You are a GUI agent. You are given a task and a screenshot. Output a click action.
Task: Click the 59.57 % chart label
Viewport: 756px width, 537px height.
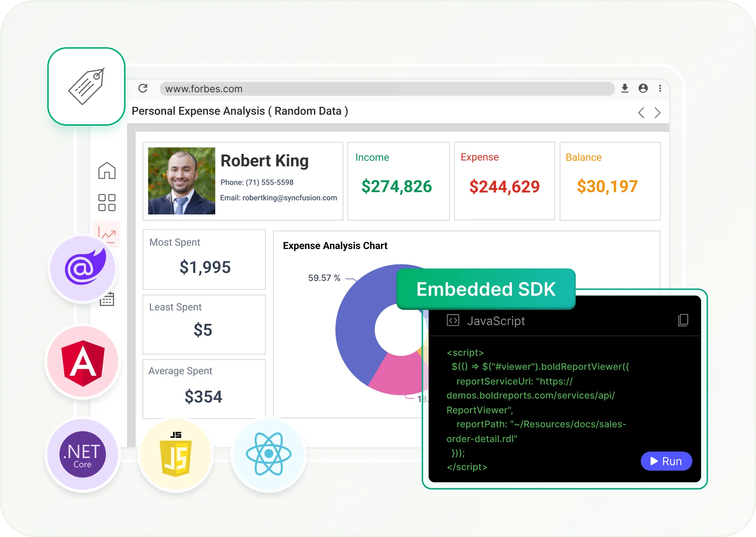pyautogui.click(x=324, y=278)
